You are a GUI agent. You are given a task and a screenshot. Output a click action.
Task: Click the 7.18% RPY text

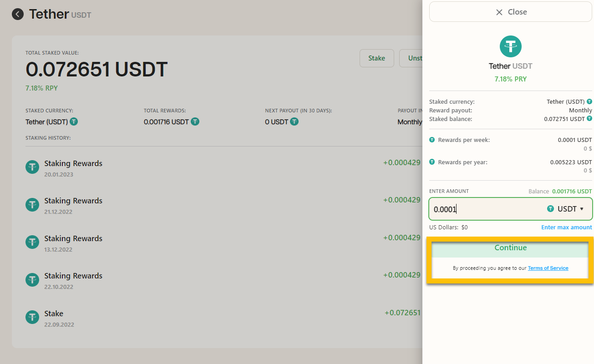[x=41, y=88]
